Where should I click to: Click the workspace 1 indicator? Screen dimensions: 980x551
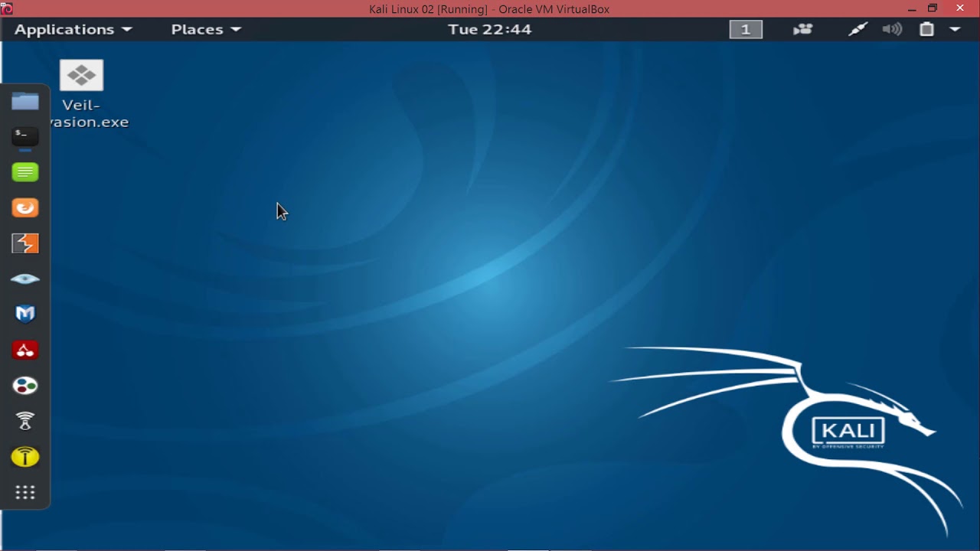[746, 29]
